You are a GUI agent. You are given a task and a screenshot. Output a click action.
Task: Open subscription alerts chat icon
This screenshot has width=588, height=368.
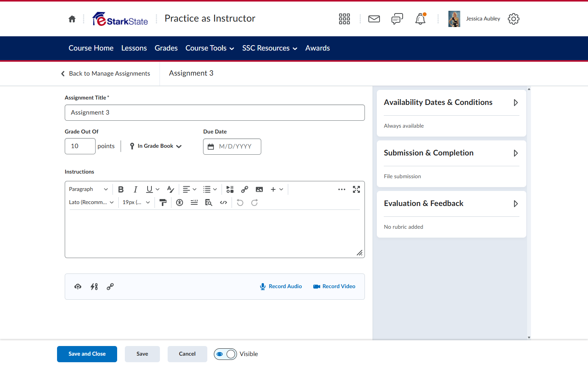pos(397,19)
